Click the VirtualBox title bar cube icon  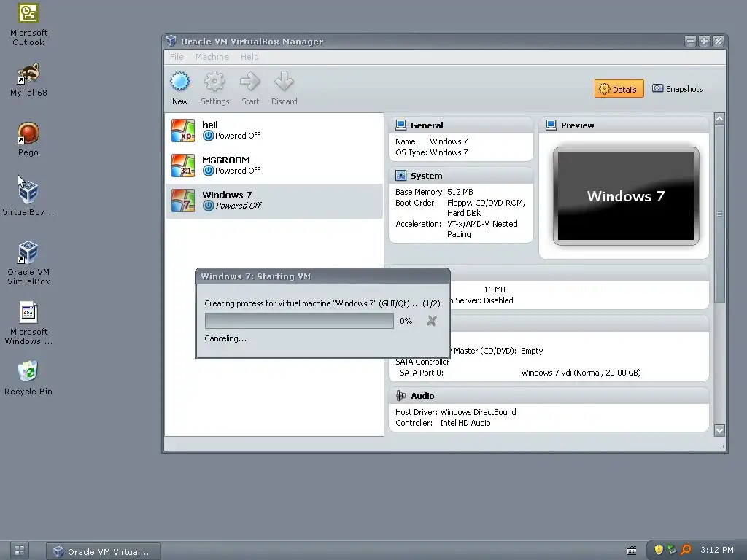click(171, 41)
